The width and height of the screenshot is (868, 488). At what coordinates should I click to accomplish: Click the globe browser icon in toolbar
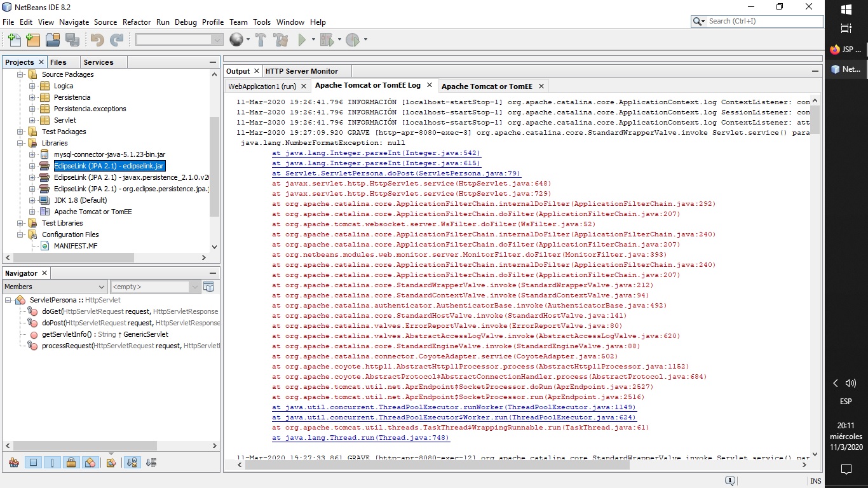click(x=236, y=39)
